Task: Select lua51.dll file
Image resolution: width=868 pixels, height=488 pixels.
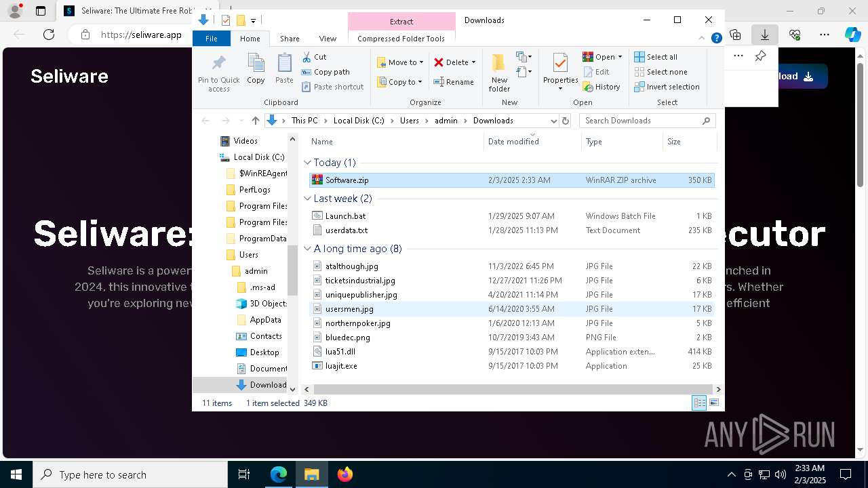Action: pyautogui.click(x=512, y=352)
